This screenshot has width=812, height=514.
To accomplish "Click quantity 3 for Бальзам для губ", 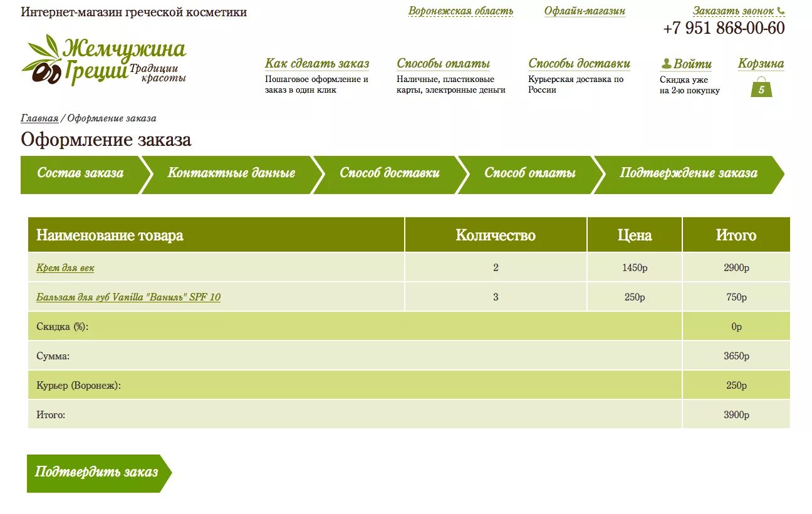I will (496, 297).
